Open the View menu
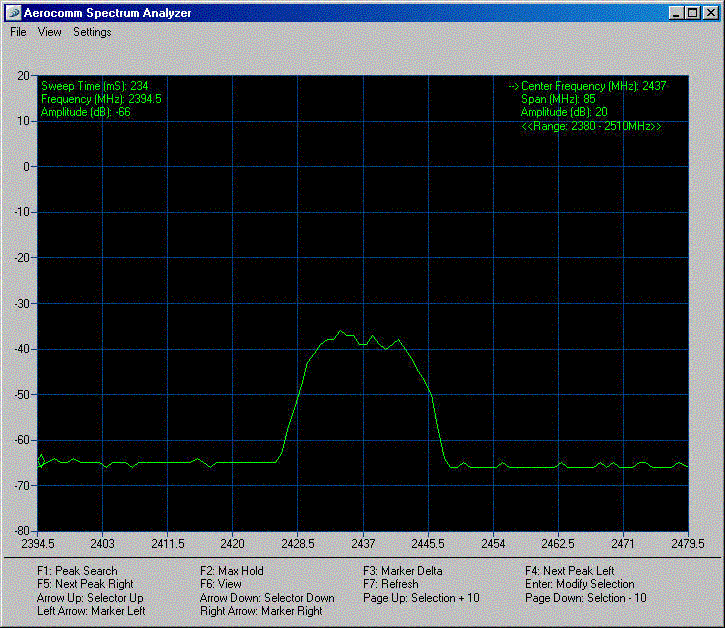Image resolution: width=725 pixels, height=628 pixels. 50,32
